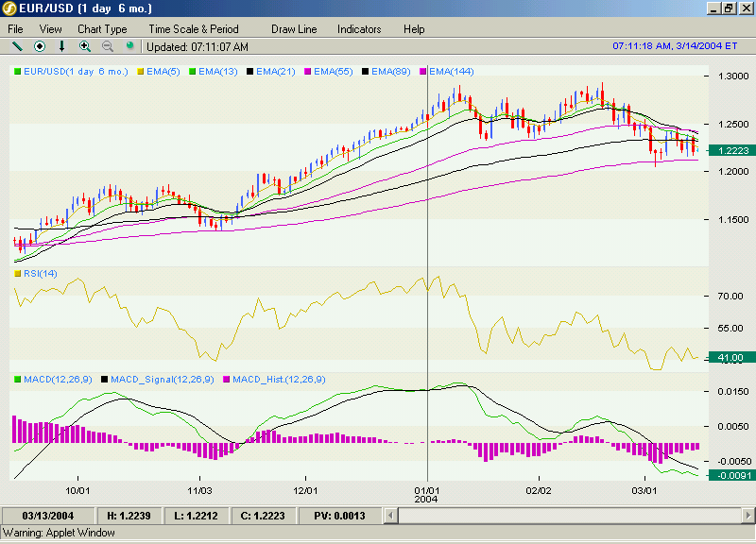
Task: Click the EMA(55) legend label
Action: (x=334, y=72)
